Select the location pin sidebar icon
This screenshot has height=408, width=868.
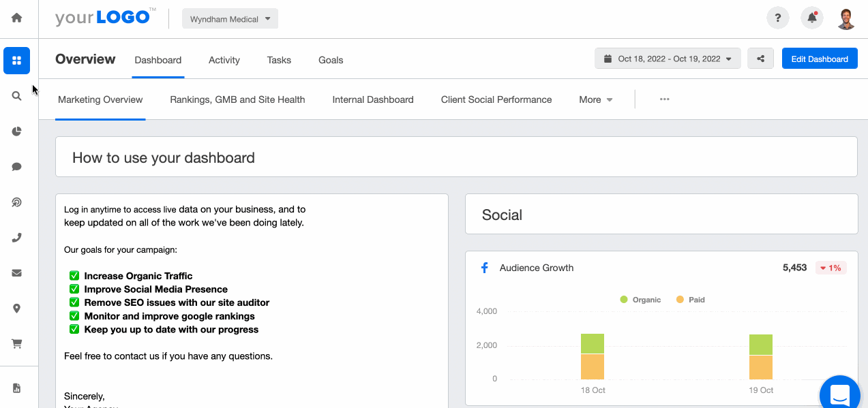click(16, 309)
